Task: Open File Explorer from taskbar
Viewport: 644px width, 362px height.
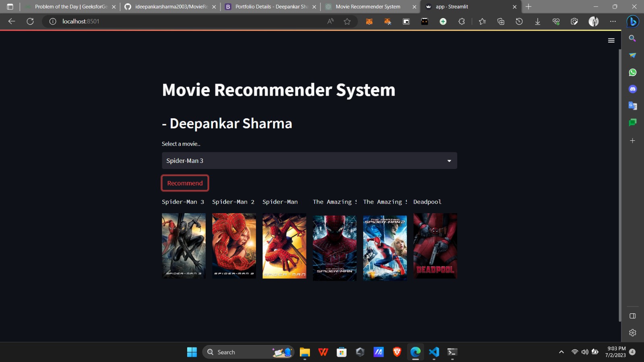Action: click(305, 352)
